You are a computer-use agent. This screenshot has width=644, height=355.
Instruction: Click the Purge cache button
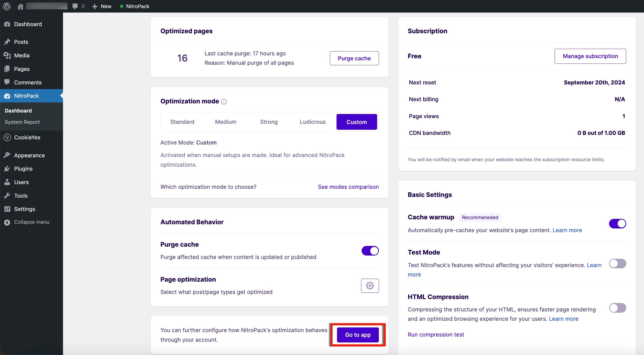(354, 58)
